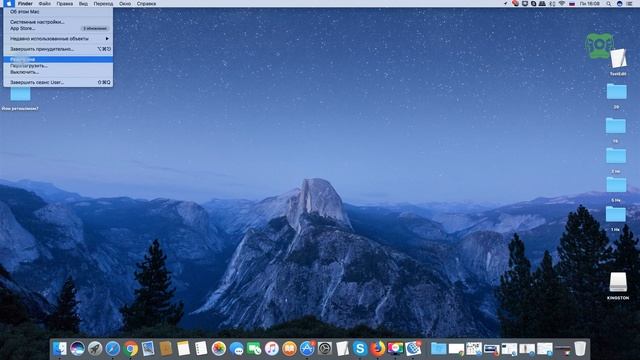Open Safari compass icon in Dock
Image resolution: width=640 pixels, height=360 pixels.
click(113, 349)
